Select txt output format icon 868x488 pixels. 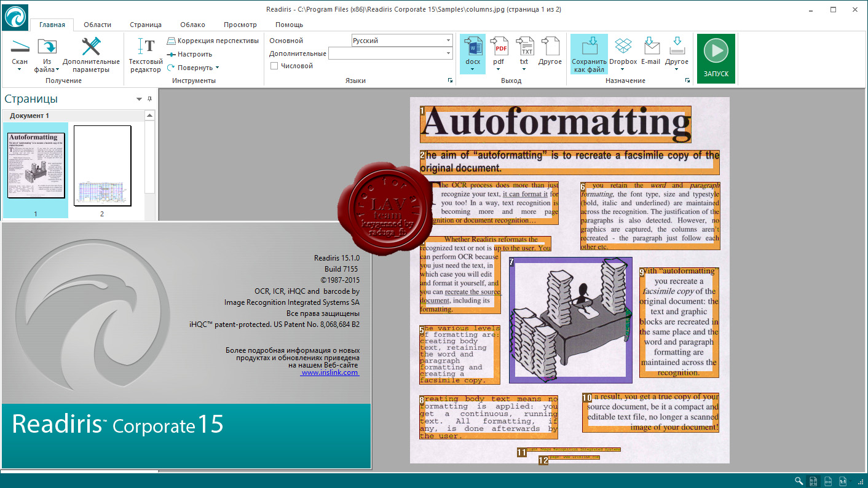[524, 47]
